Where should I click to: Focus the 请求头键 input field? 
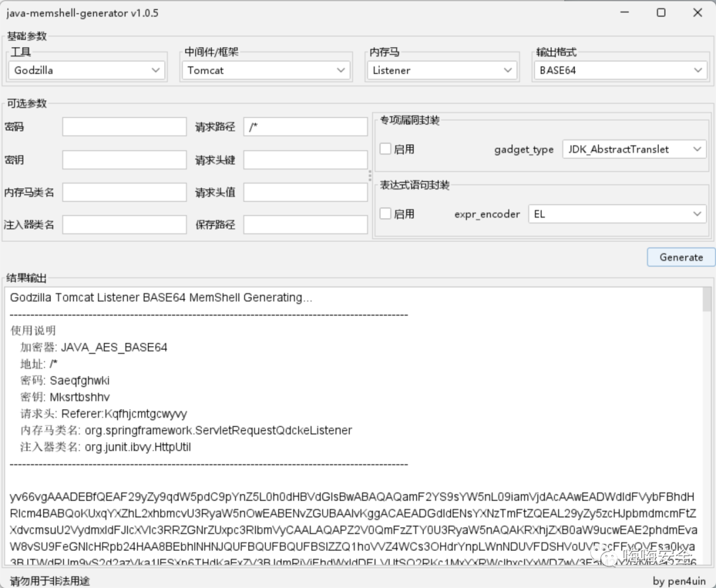306,160
